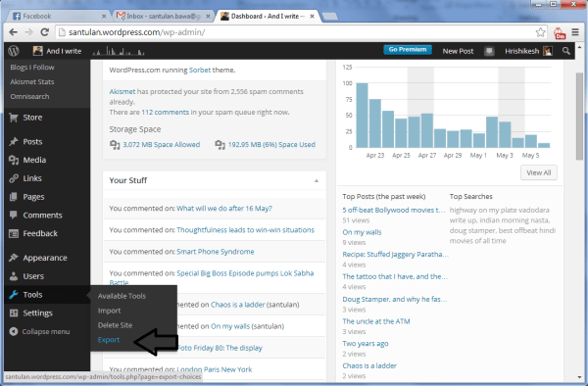Screen dimensions: 588x386
Task: Open London Paris New York link
Action: coord(214,369)
